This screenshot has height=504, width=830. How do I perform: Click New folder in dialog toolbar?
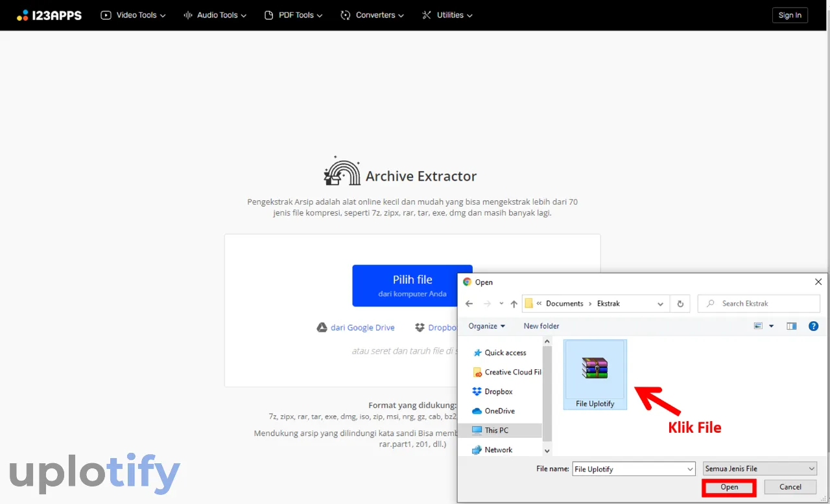point(541,326)
